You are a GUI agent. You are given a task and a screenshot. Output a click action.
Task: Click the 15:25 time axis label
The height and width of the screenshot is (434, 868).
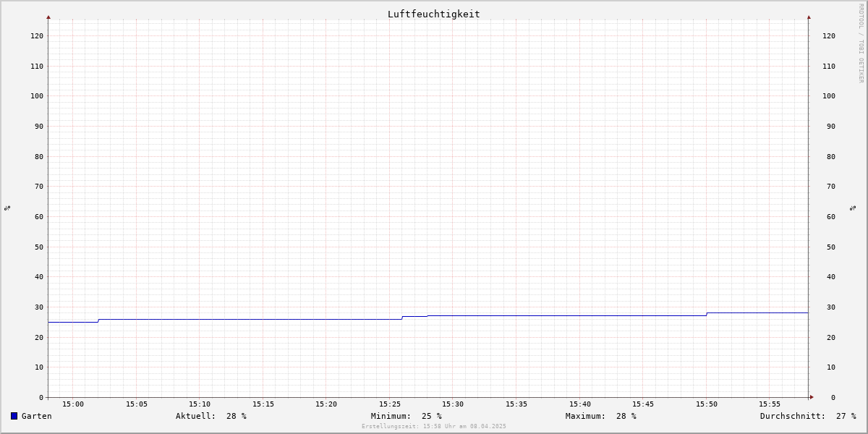click(x=390, y=404)
